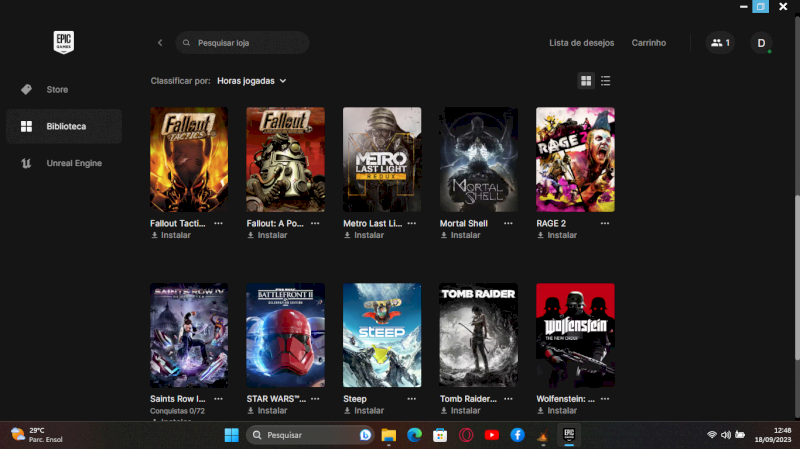Image resolution: width=800 pixels, height=449 pixels.
Task: Open options menu for RAGE 2
Action: click(x=605, y=223)
